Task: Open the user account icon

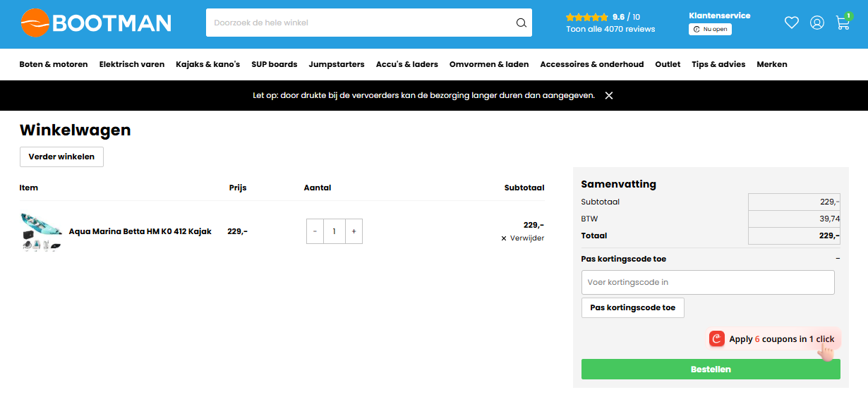Action: coord(816,23)
